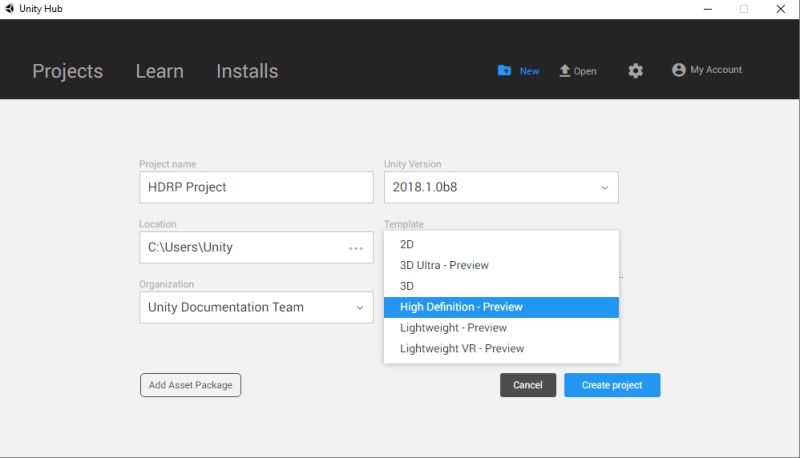Choose Lightweight - Preview template
The image size is (800, 458).
(501, 328)
